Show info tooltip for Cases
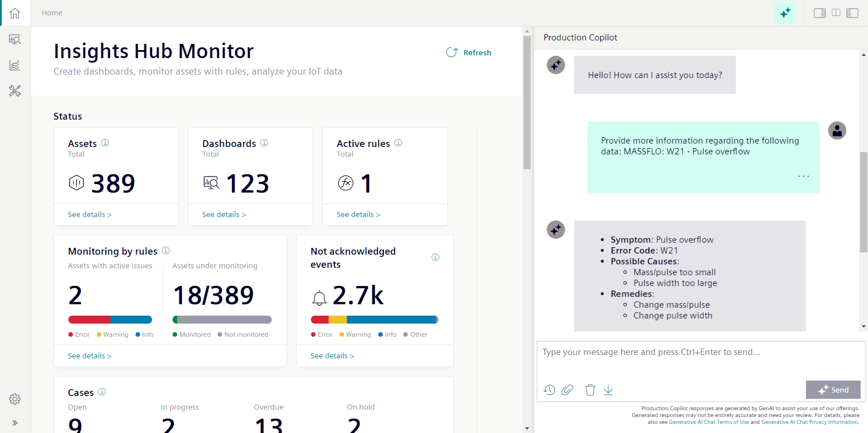Viewport: 868px width, 433px height. 102,392
